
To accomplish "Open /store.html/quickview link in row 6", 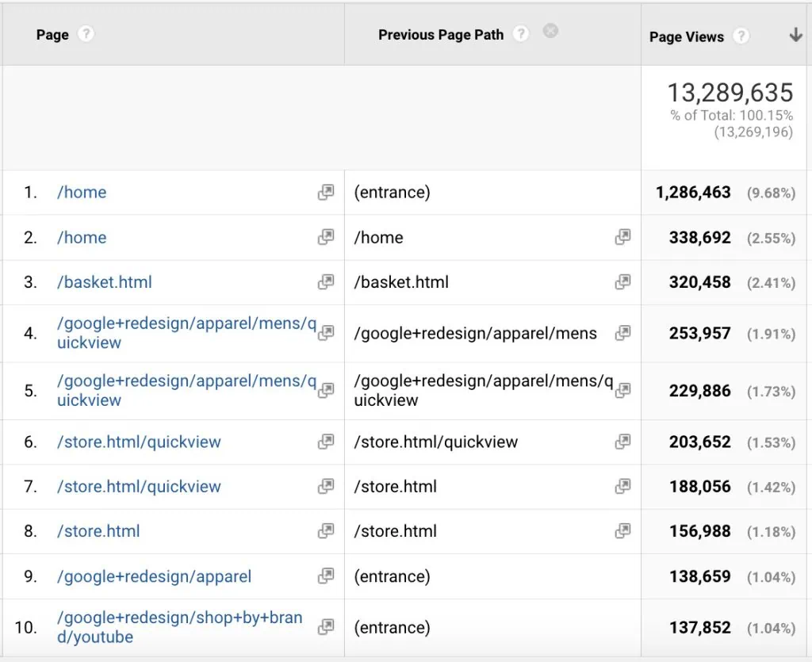I will coord(139,442).
